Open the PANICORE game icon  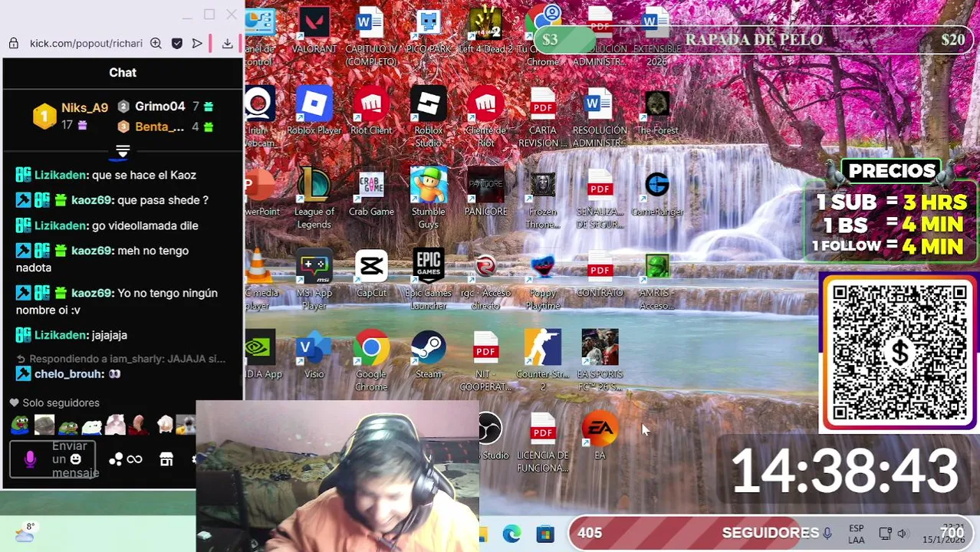pyautogui.click(x=485, y=193)
